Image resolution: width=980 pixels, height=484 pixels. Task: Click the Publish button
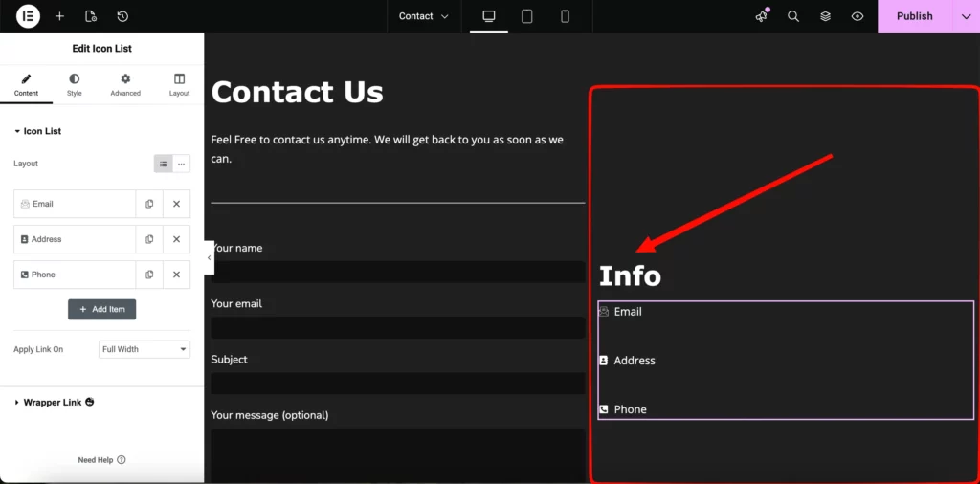click(x=914, y=16)
